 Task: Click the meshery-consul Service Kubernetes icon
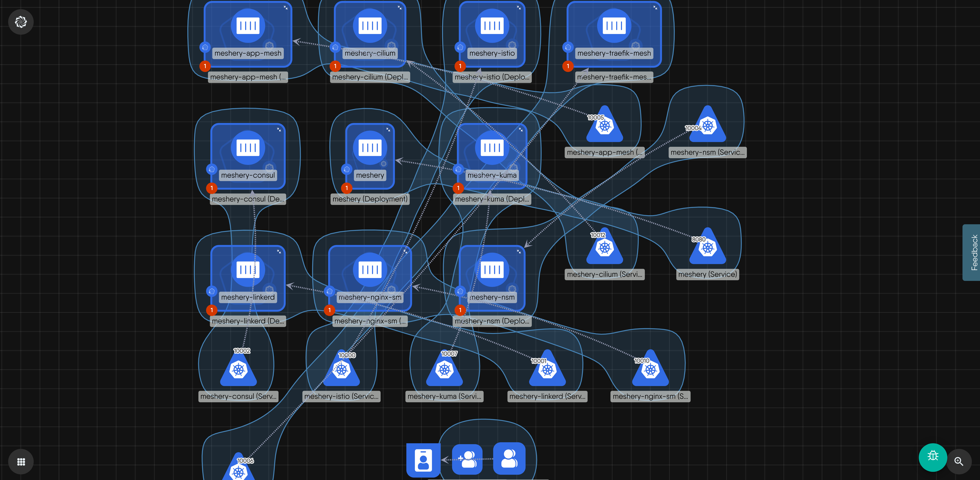coord(239,370)
